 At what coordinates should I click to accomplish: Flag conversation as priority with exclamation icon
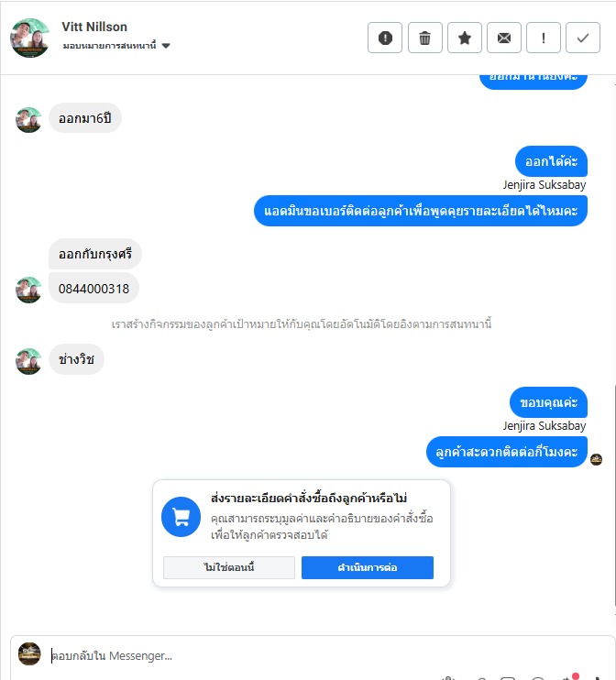(x=544, y=38)
